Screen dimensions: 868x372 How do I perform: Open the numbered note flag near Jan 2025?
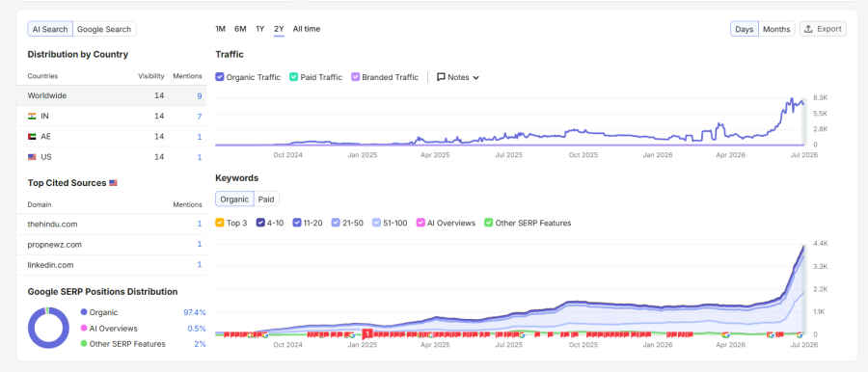[x=367, y=333]
